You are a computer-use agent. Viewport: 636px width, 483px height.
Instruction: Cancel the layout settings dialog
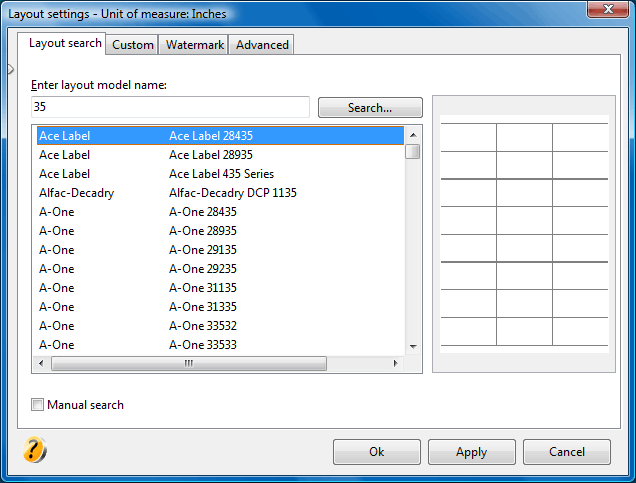(x=567, y=452)
